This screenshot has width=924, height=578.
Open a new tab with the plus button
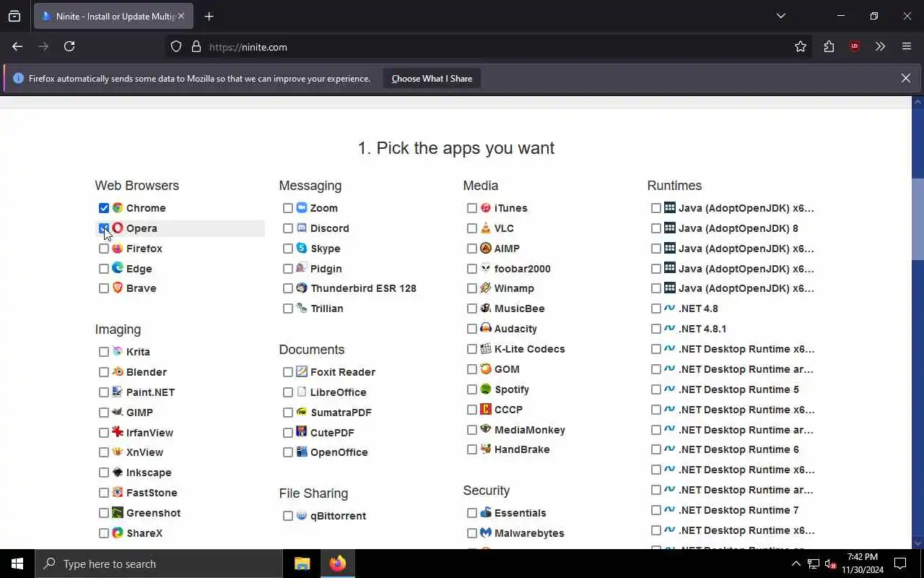(x=209, y=16)
